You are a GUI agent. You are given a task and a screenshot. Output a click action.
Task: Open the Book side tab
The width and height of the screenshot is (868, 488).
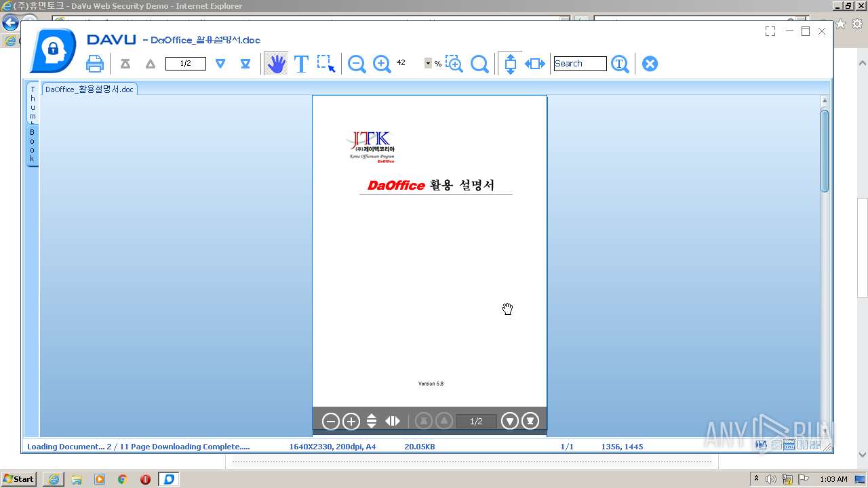click(x=32, y=145)
